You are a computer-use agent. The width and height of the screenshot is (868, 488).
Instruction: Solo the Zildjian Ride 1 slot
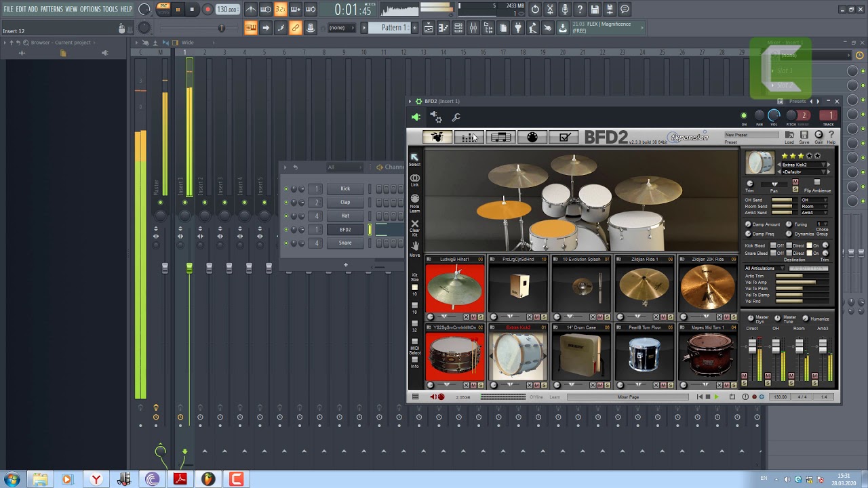(671, 317)
